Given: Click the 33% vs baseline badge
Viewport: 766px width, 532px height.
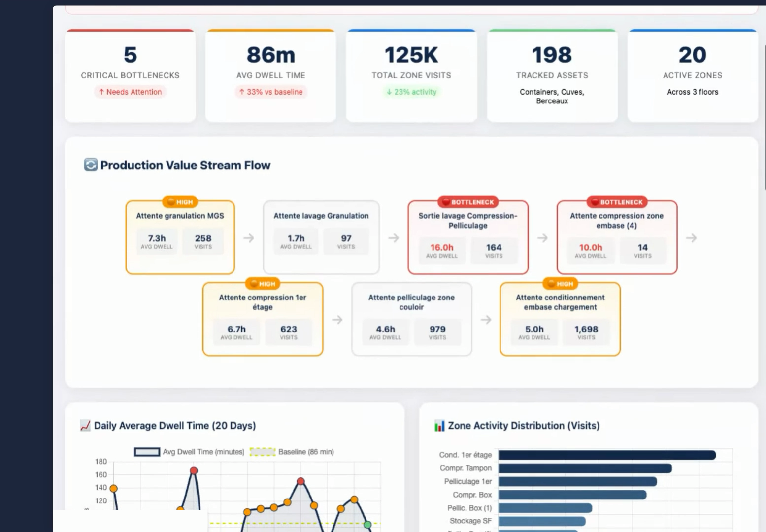Looking at the screenshot, I should pos(271,92).
